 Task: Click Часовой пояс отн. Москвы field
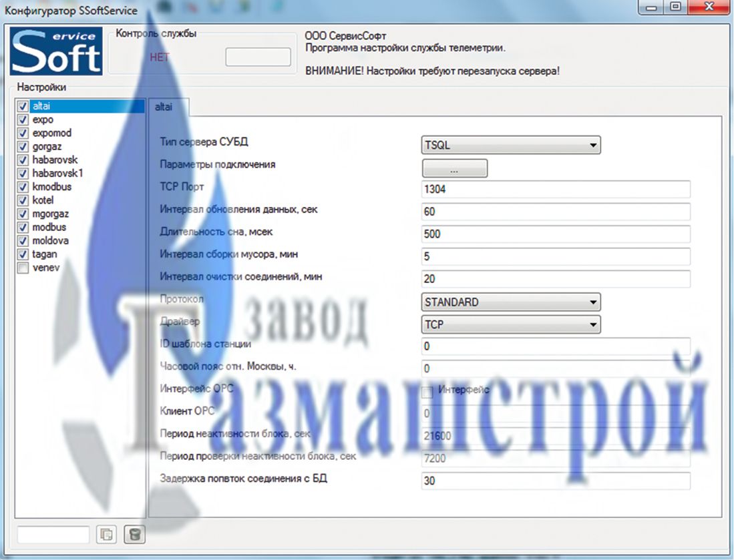tap(556, 368)
